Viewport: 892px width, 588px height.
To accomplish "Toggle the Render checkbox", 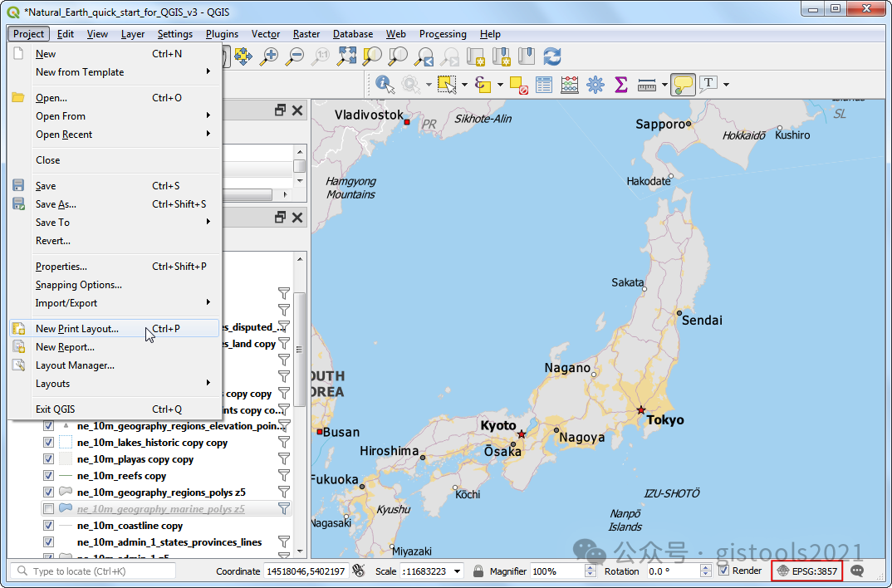I will [x=723, y=571].
